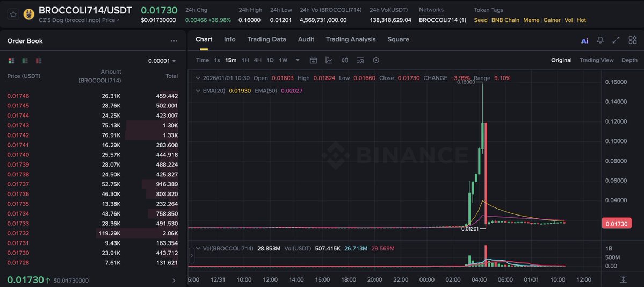
Task: Show sell orders only in order book
Action: [x=39, y=61]
